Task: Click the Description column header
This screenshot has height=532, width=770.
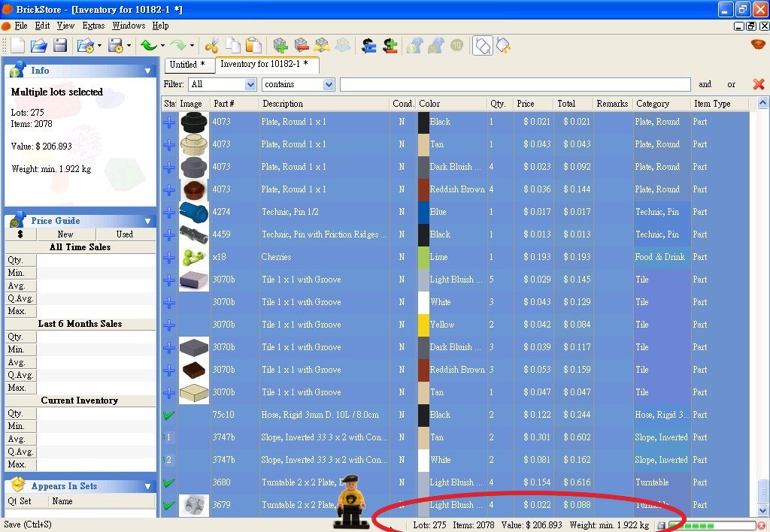Action: pyautogui.click(x=324, y=104)
